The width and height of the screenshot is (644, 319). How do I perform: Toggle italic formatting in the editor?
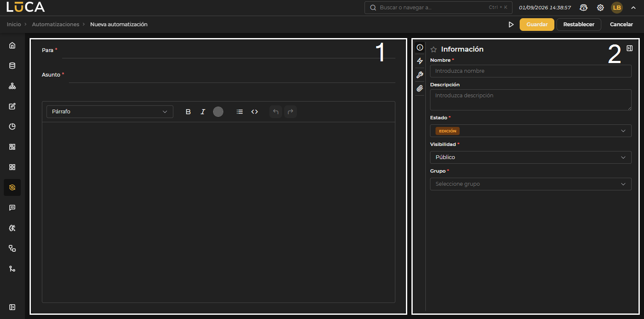tap(203, 112)
